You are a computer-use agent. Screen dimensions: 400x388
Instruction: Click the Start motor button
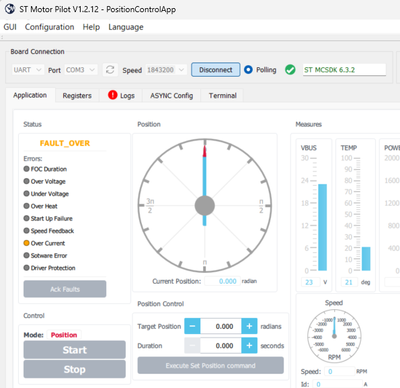[x=75, y=350]
